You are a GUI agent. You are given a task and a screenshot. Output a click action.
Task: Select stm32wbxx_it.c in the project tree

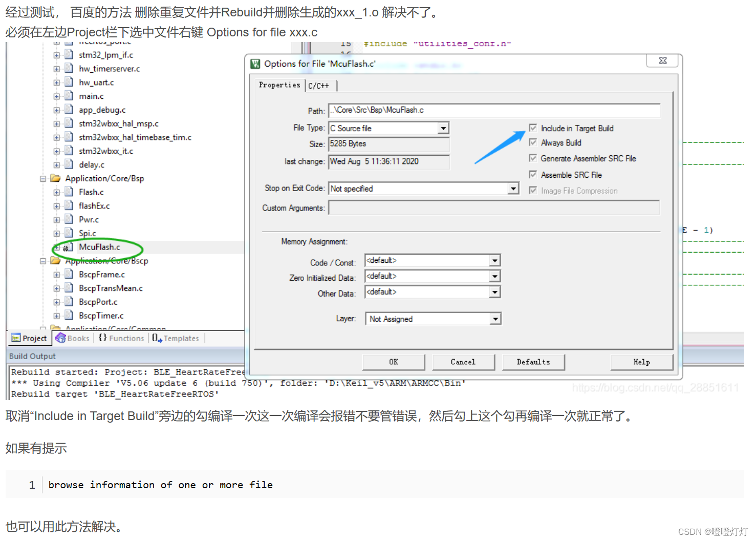106,151
